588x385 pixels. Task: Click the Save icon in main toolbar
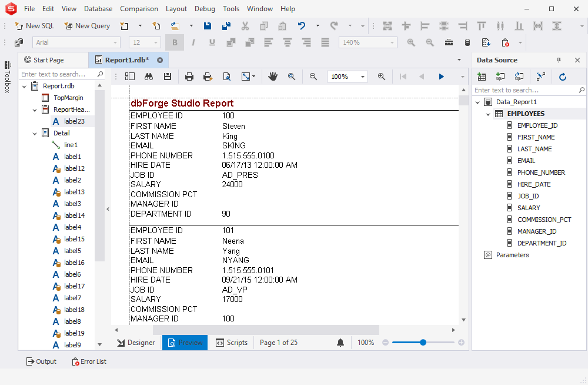(208, 26)
